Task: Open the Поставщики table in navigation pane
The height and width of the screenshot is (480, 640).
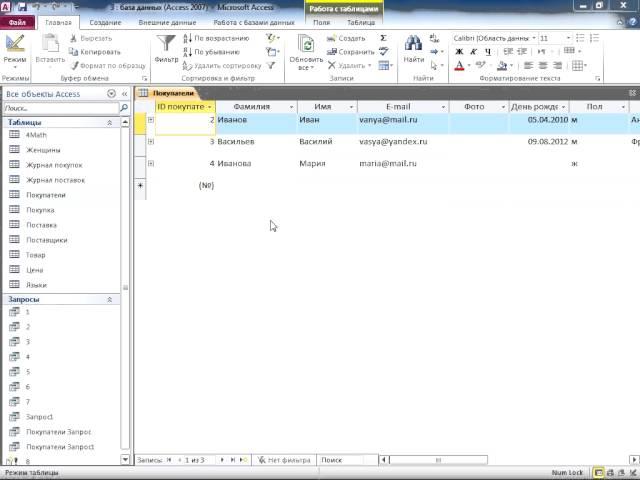Action: point(48,240)
